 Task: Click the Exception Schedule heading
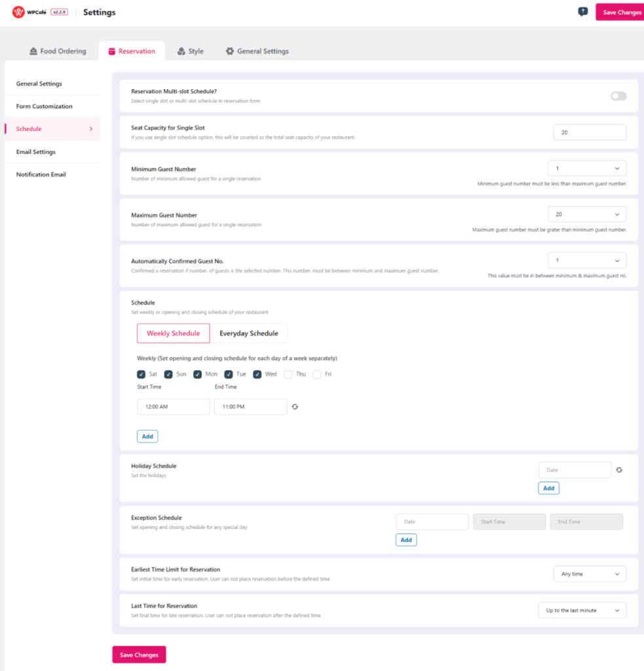[156, 518]
